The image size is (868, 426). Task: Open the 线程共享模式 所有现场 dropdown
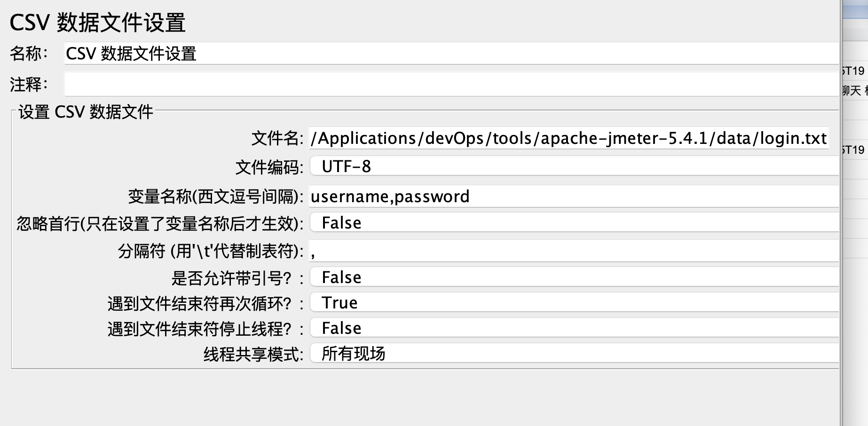(574, 354)
